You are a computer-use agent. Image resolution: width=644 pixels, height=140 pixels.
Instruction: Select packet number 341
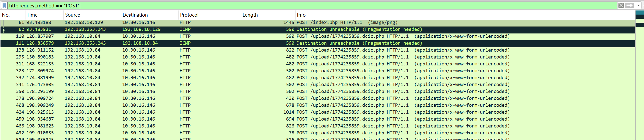pos(318,85)
